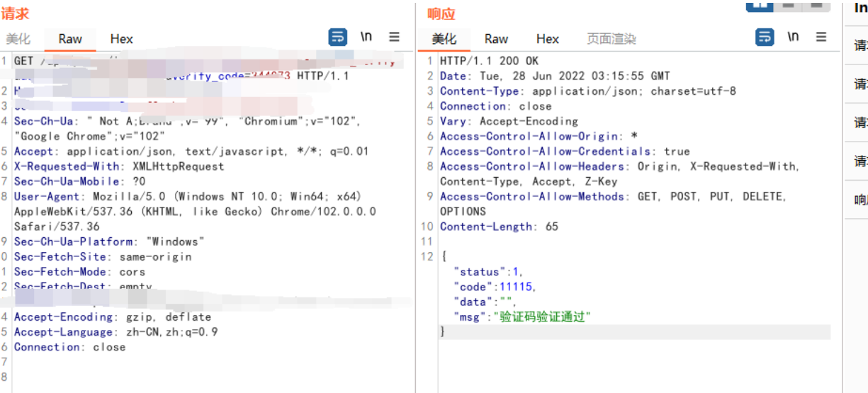Expand the first Inspector row under header
The image size is (868, 393).
point(860,46)
